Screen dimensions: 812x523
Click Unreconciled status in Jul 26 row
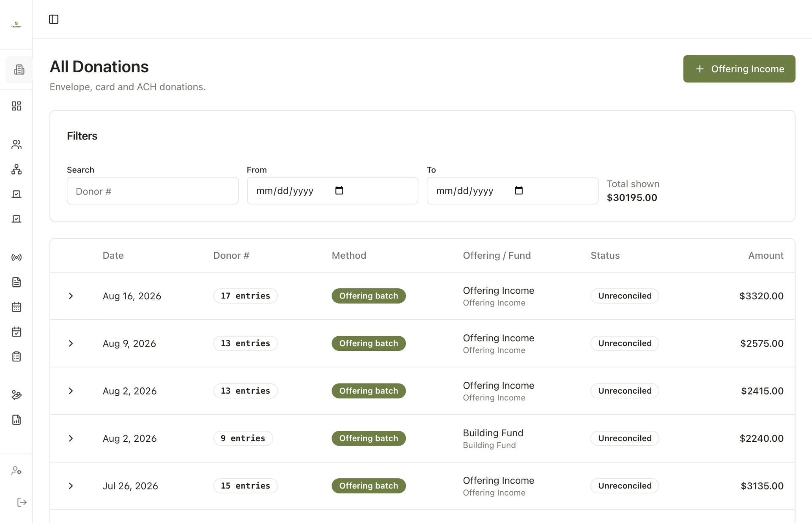[x=625, y=486]
